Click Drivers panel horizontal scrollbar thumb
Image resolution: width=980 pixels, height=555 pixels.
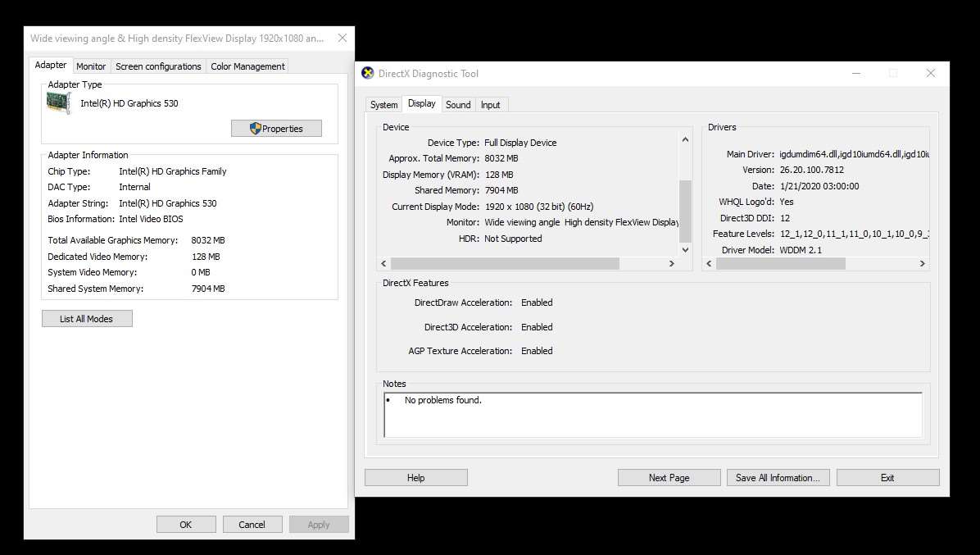pyautogui.click(x=781, y=264)
